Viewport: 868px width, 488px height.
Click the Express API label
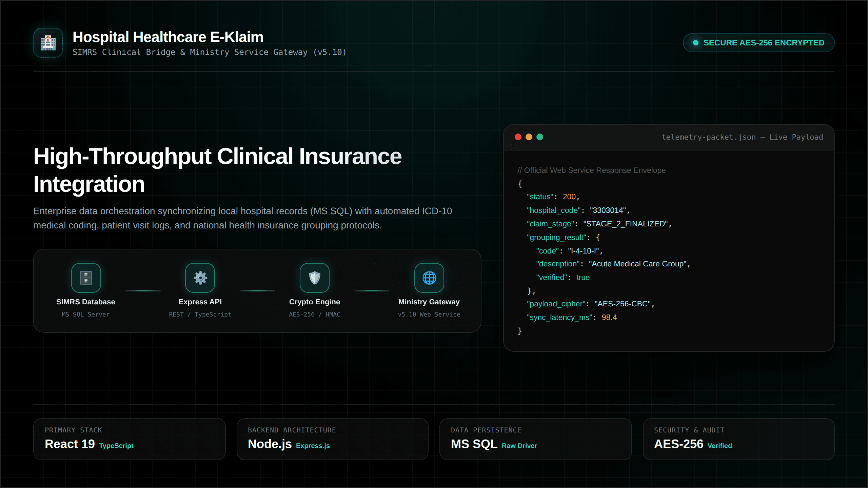(200, 302)
